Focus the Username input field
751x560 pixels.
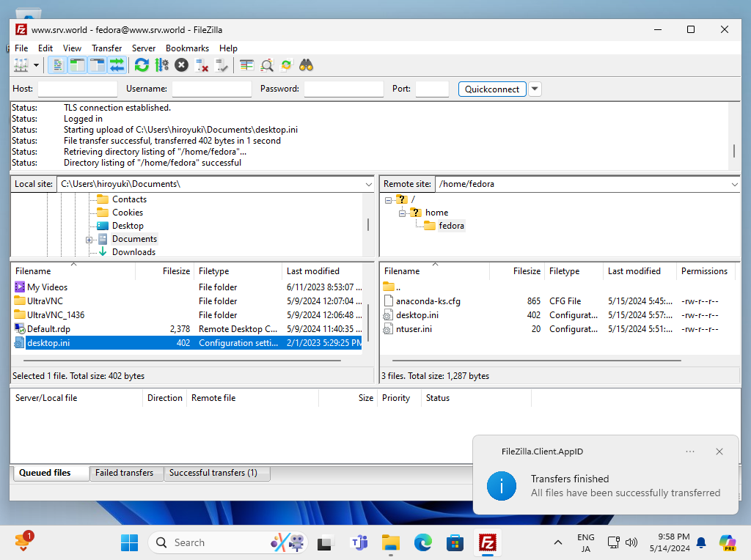[x=212, y=89]
